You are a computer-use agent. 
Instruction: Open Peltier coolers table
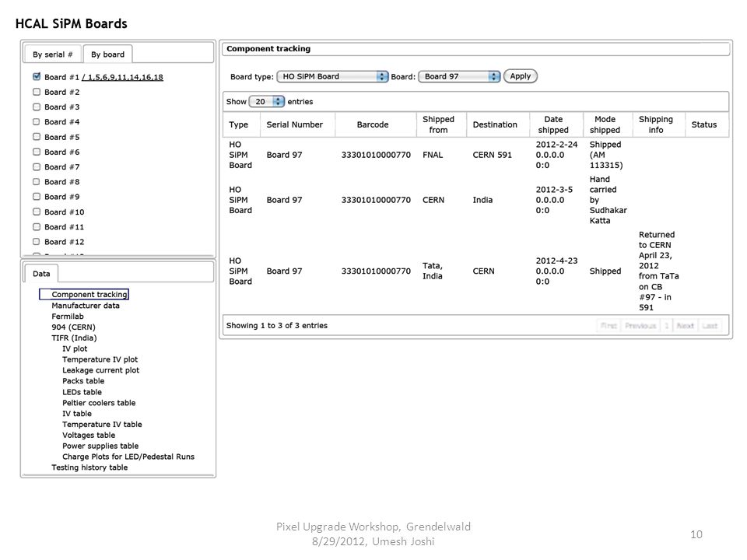(99, 403)
